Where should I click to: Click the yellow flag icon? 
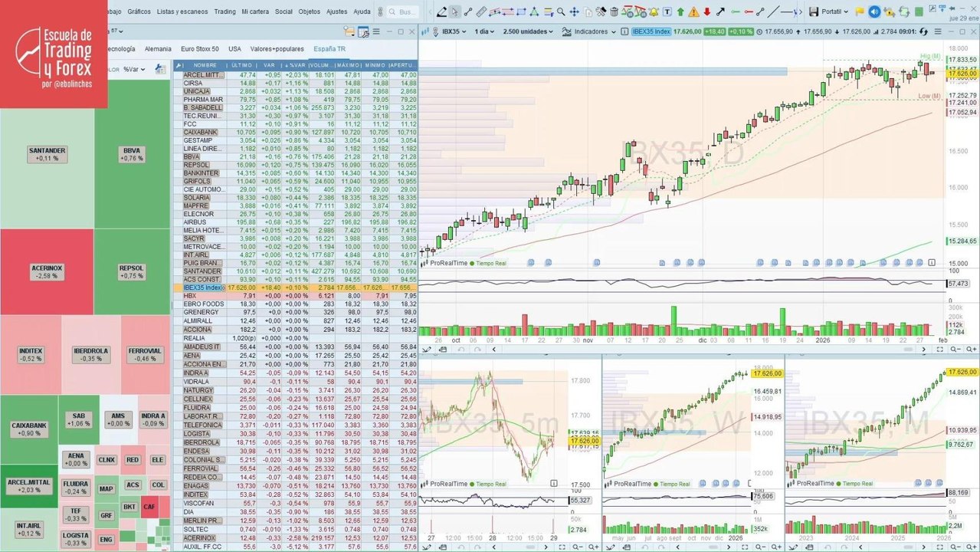(x=860, y=11)
